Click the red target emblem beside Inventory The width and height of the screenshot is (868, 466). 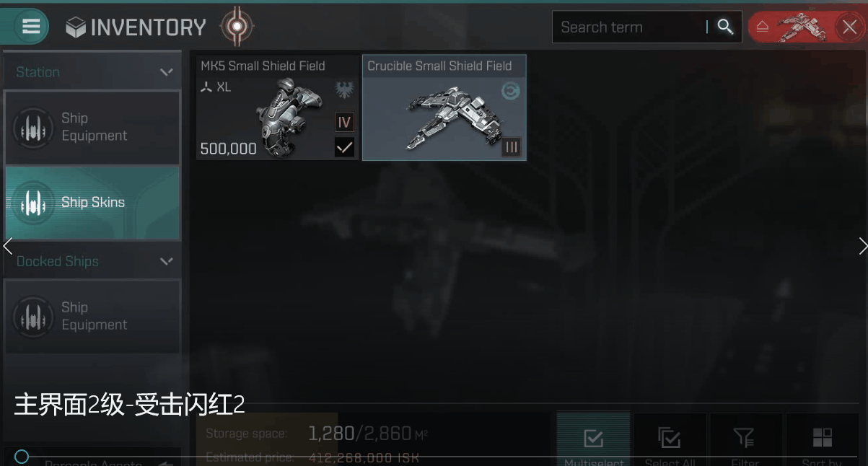(237, 27)
